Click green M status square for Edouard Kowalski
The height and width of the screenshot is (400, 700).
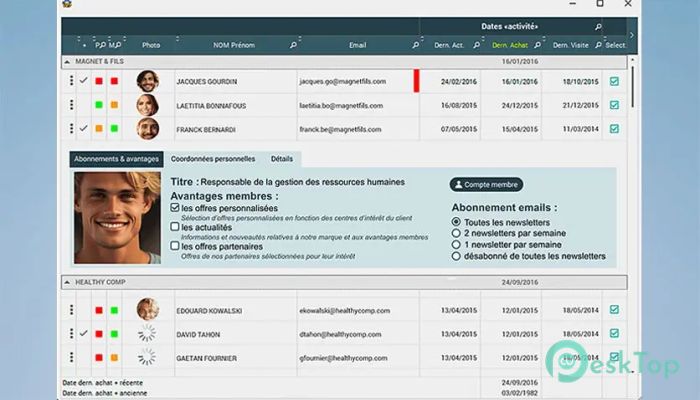tap(114, 310)
